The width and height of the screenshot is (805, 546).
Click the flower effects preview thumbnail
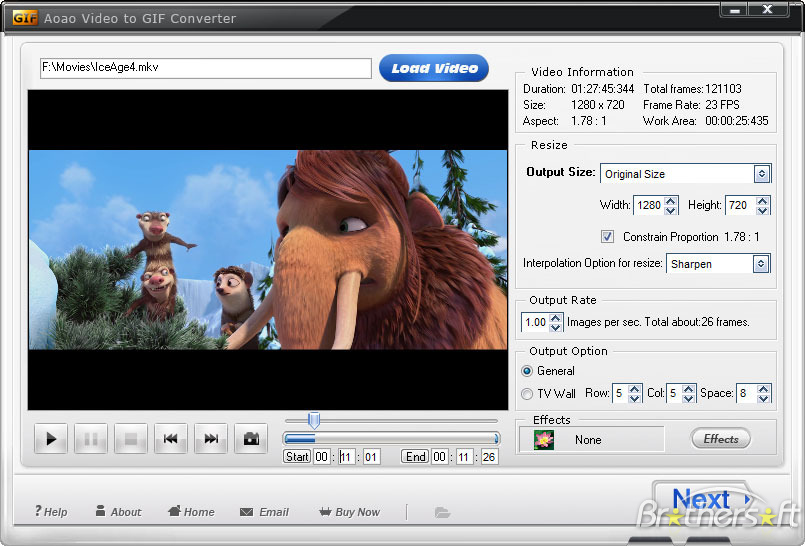click(x=544, y=439)
